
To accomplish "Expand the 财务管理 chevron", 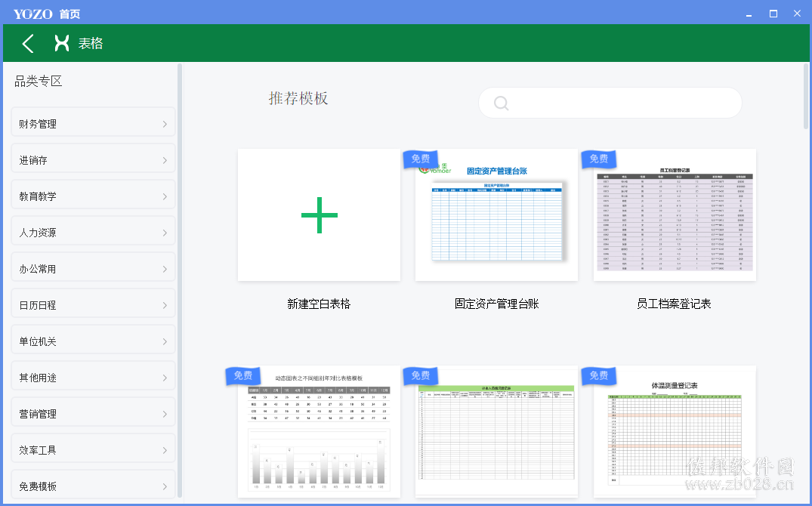I will click(165, 124).
